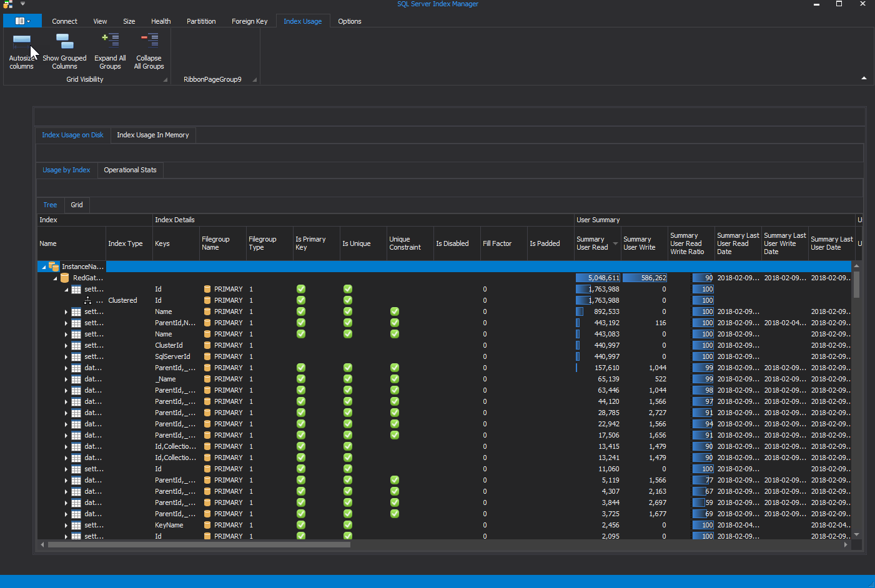Click PRIMARY filegroup icon in the Clustered row
875x588 pixels.
tap(207, 300)
